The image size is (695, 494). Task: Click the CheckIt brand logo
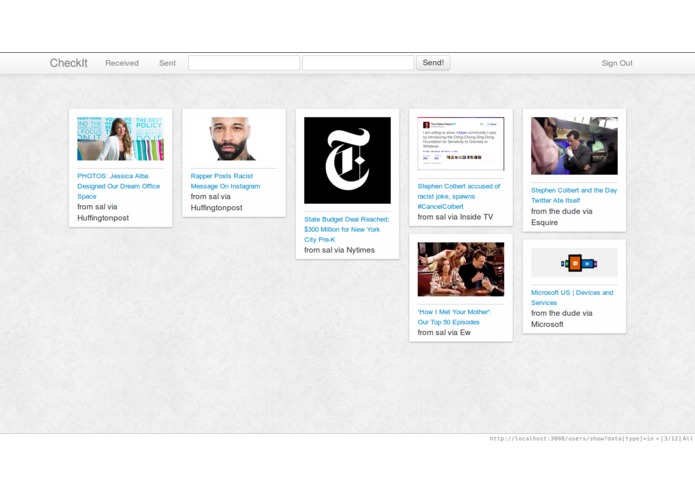coord(69,63)
